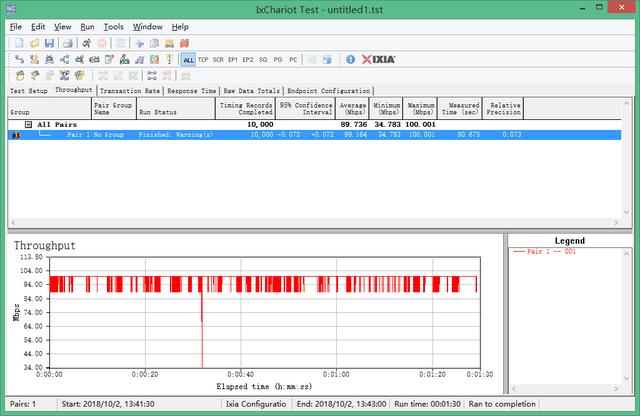
Task: Open the Tools menu
Action: (x=114, y=26)
